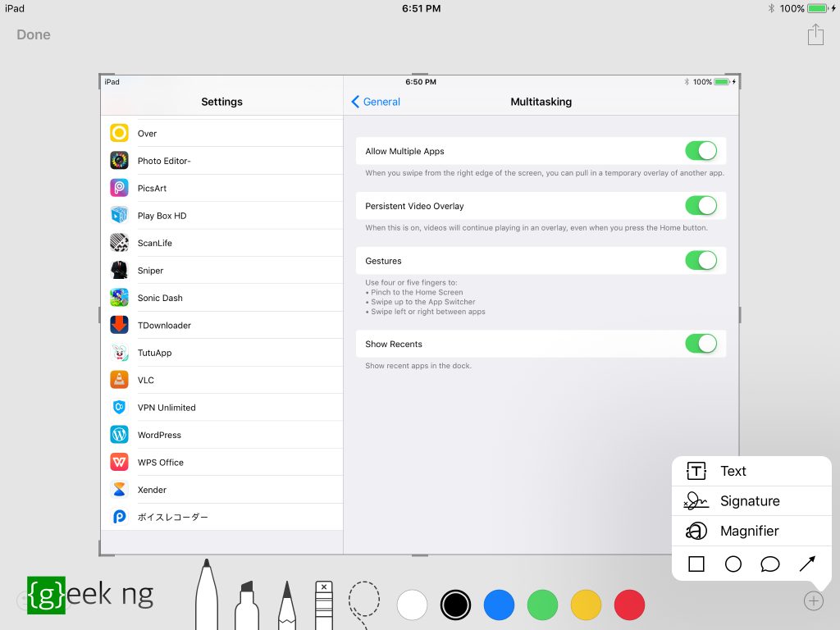Open the Sonic Dash app icon

click(x=119, y=297)
